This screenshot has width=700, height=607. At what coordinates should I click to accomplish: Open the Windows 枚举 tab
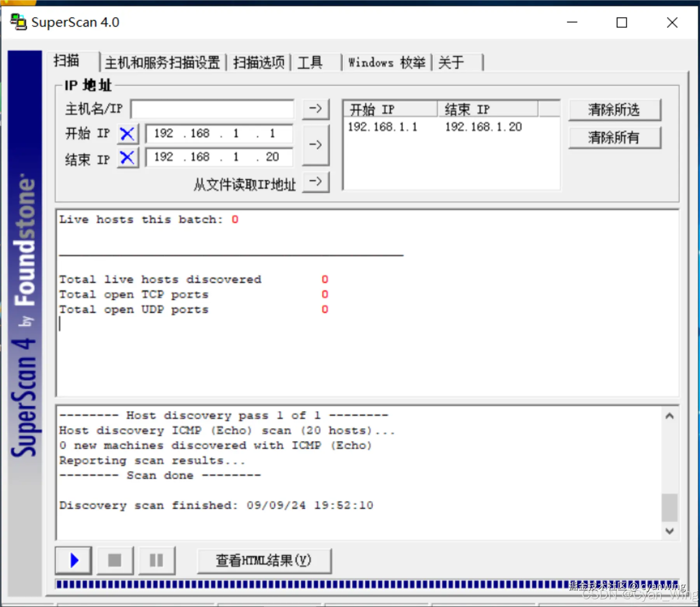click(387, 63)
